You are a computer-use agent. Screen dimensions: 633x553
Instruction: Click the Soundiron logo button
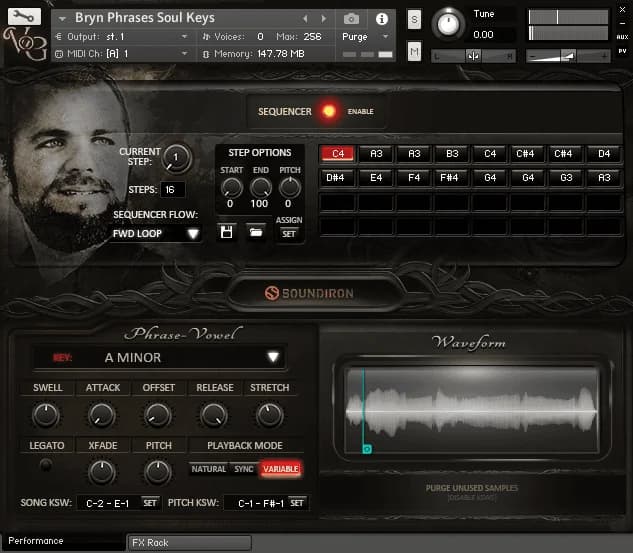pyautogui.click(x=316, y=293)
